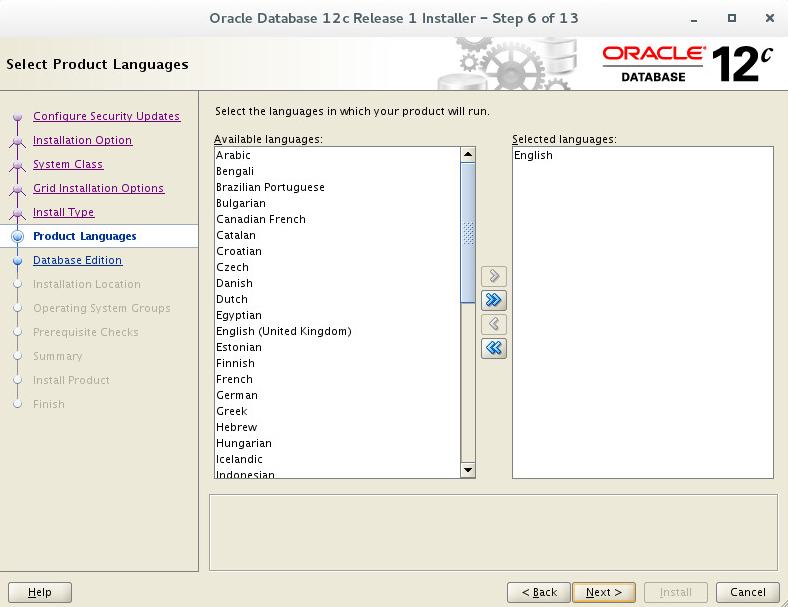Click the Next button

coord(604,592)
